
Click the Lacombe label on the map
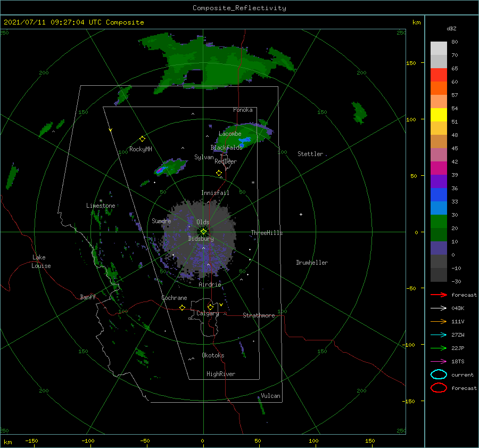point(230,134)
